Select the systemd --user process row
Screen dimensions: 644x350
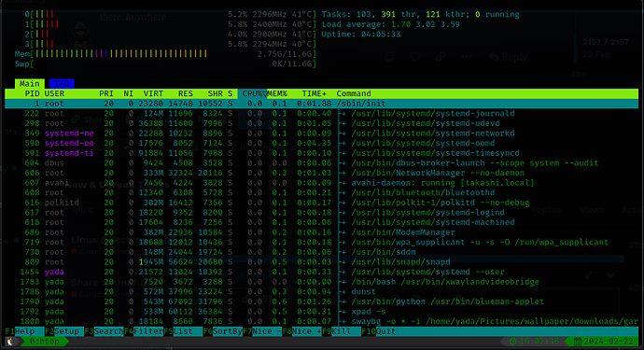[322, 272]
